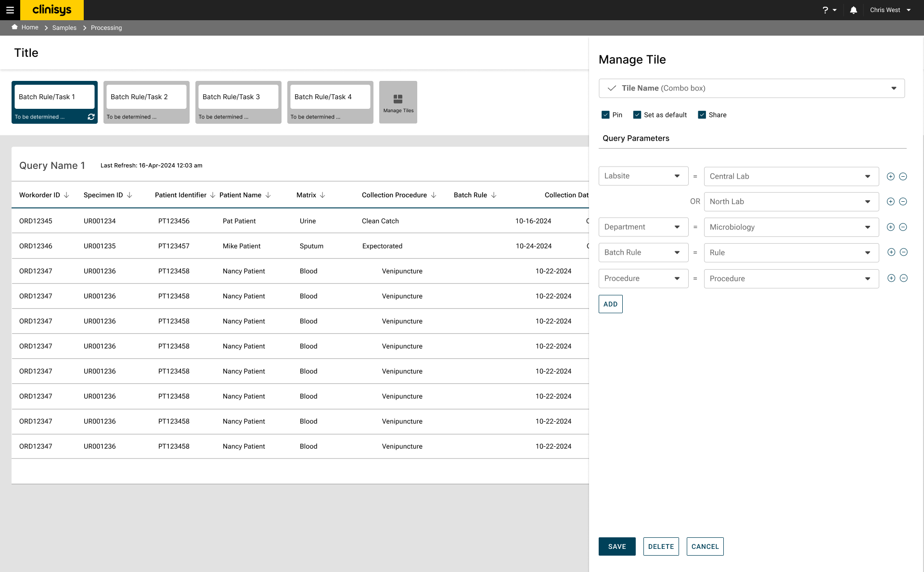
Task: Remove the Procedure condition row
Action: tap(904, 278)
